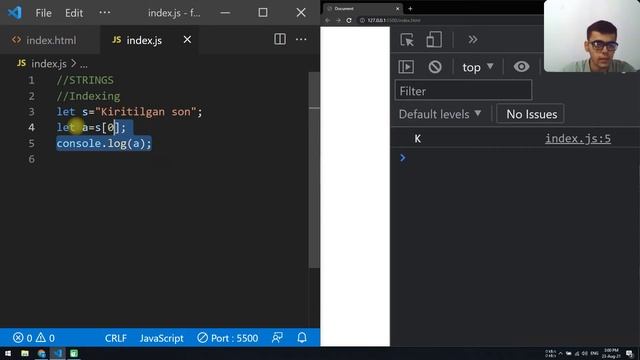Close the index.js tab
640x360 pixels.
tap(187, 40)
